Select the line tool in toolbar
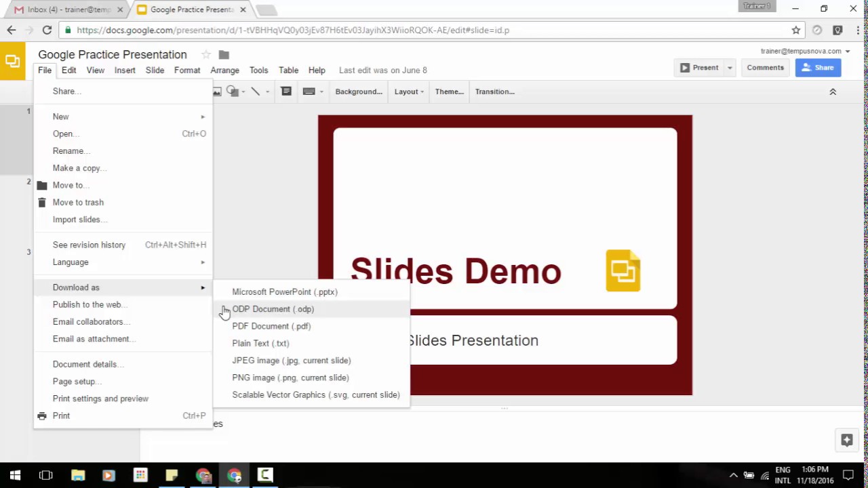The height and width of the screenshot is (488, 868). 256,91
